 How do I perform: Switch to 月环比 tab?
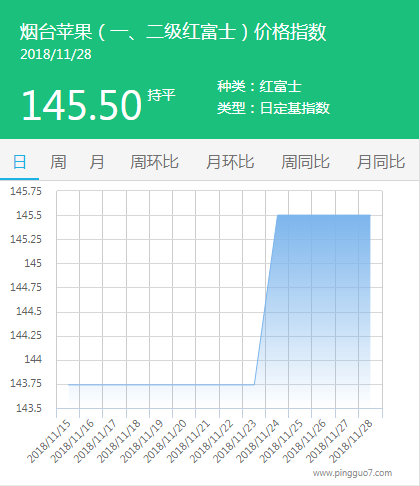pos(230,162)
